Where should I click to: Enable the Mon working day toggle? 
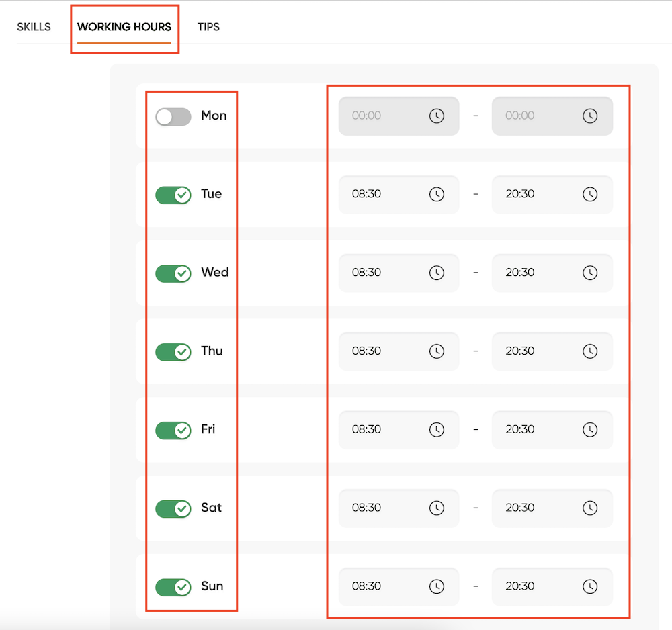[x=173, y=116]
